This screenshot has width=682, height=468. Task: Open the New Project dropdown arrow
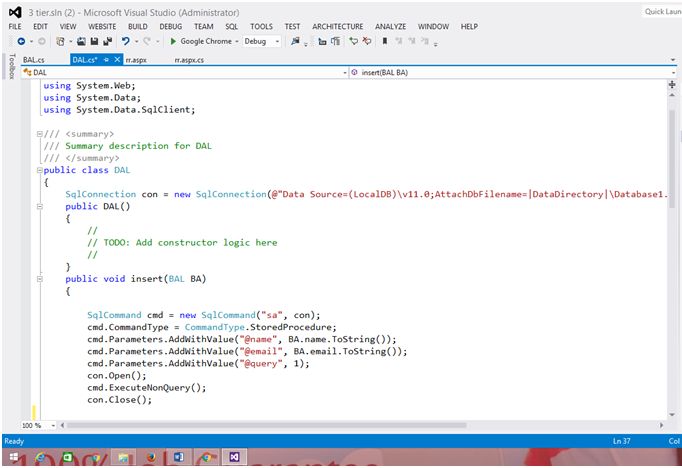pos(70,41)
